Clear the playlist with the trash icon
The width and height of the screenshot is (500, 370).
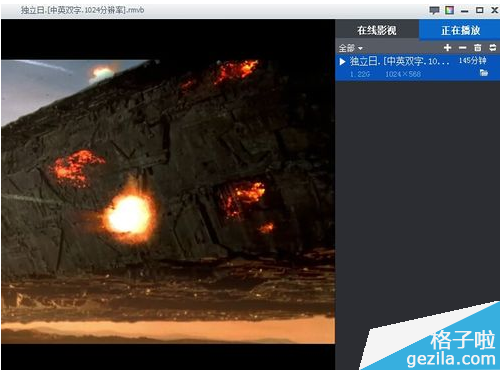coord(478,48)
